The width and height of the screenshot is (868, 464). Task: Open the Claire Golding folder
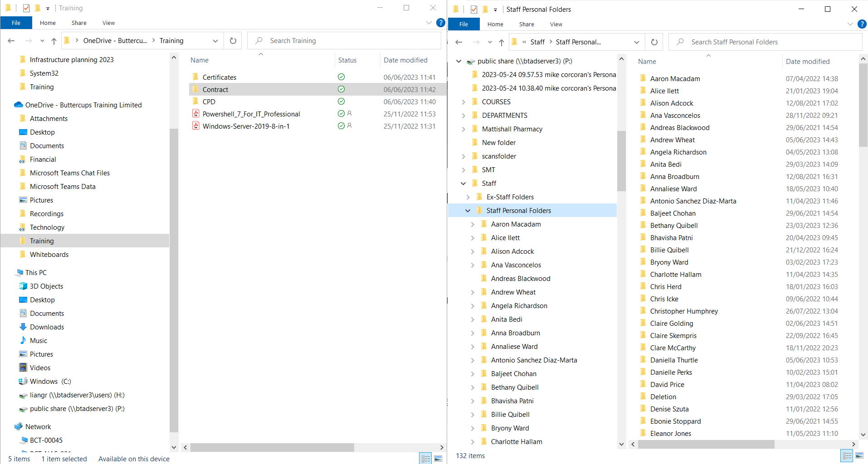[x=671, y=324]
